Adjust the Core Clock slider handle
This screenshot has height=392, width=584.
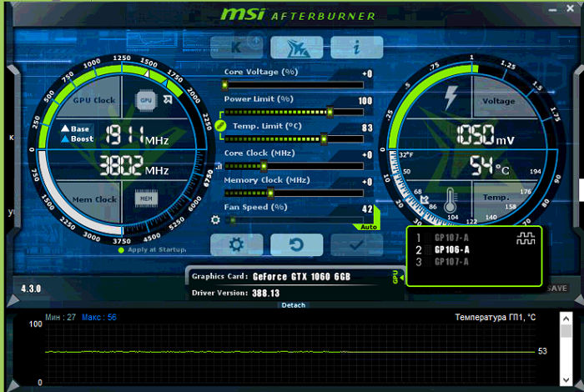point(264,166)
